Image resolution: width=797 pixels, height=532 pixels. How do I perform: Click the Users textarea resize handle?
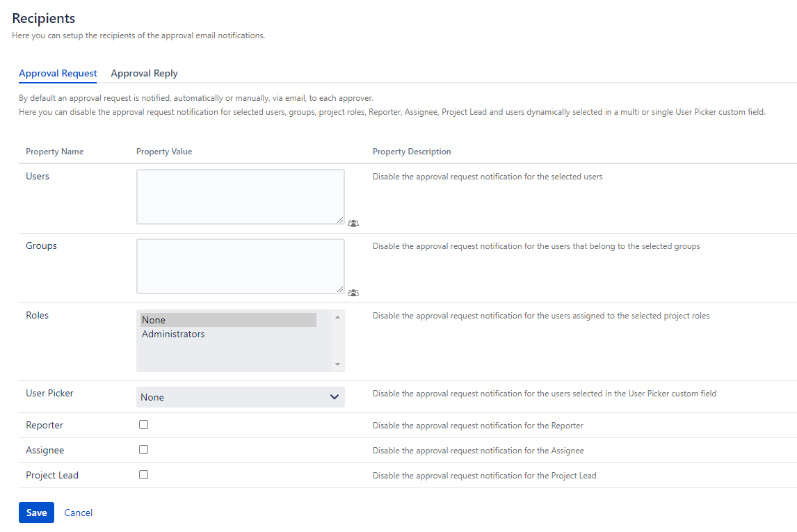[x=340, y=220]
